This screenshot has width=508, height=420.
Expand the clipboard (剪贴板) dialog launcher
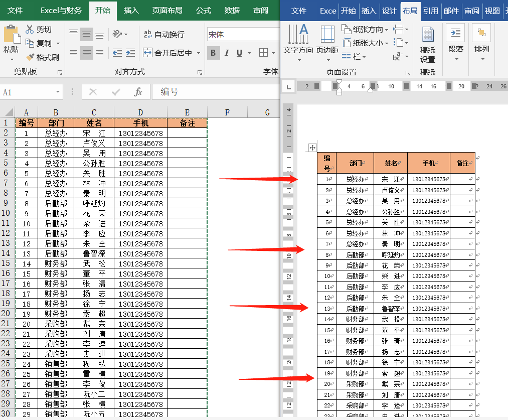click(x=60, y=72)
